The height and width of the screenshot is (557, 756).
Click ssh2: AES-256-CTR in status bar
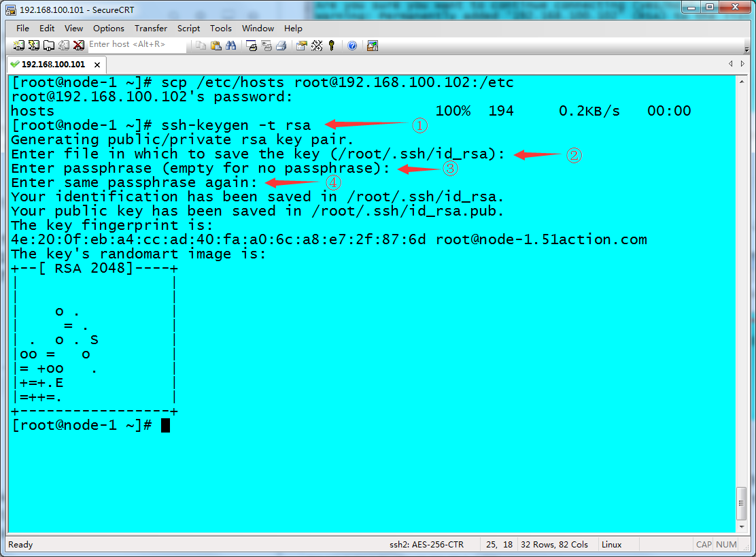(427, 545)
